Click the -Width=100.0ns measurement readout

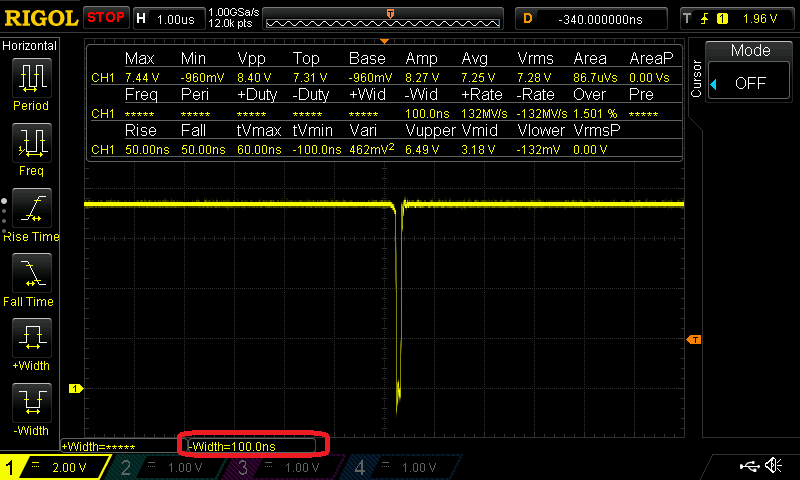(x=252, y=445)
